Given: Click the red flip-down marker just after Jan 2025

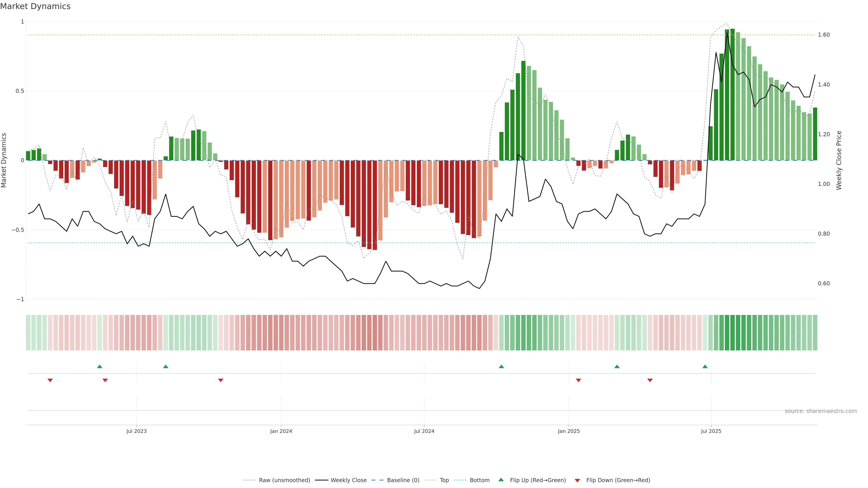Looking at the screenshot, I should pyautogui.click(x=579, y=380).
